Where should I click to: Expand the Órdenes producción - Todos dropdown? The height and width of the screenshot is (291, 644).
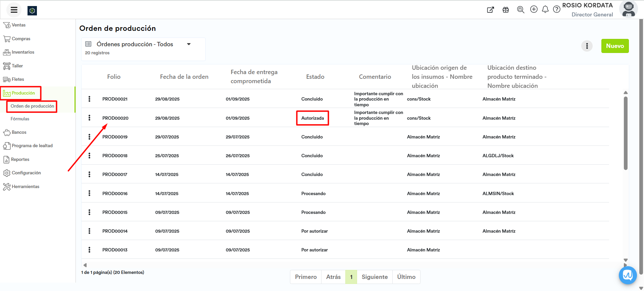[189, 44]
